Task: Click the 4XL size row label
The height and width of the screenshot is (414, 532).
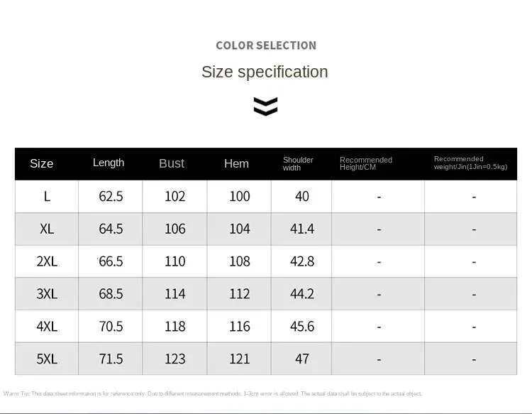Action: click(x=47, y=327)
